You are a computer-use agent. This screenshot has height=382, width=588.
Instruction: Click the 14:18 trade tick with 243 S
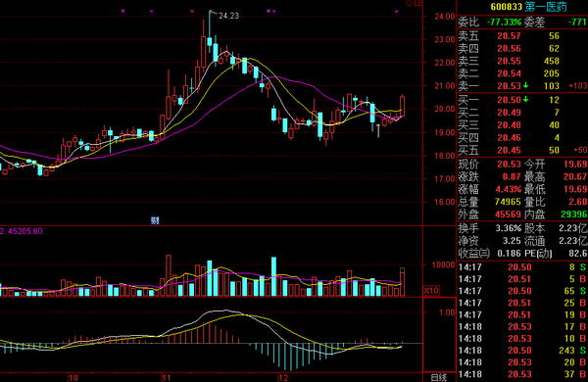click(x=522, y=350)
